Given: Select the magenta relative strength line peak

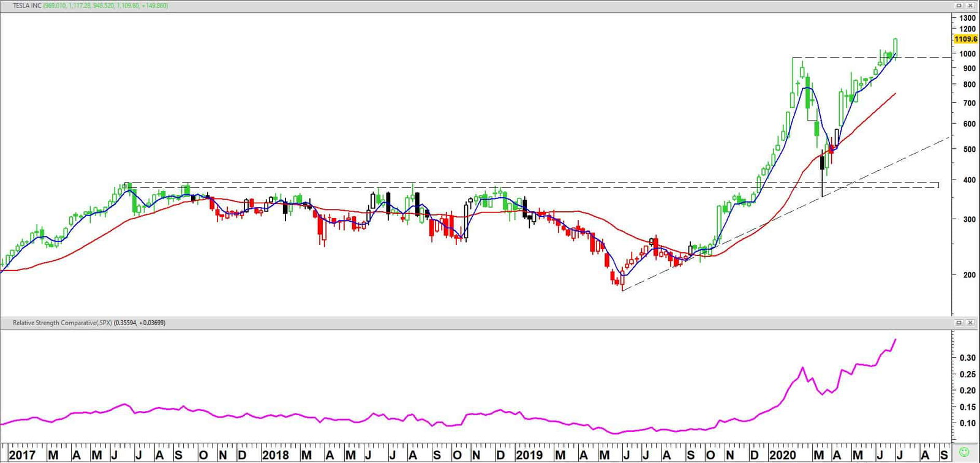Looking at the screenshot, I should click(895, 339).
